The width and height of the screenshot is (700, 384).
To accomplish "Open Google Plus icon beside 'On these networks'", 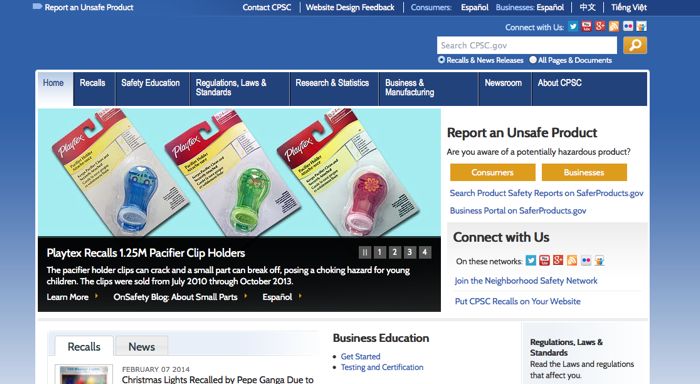I will tap(558, 260).
